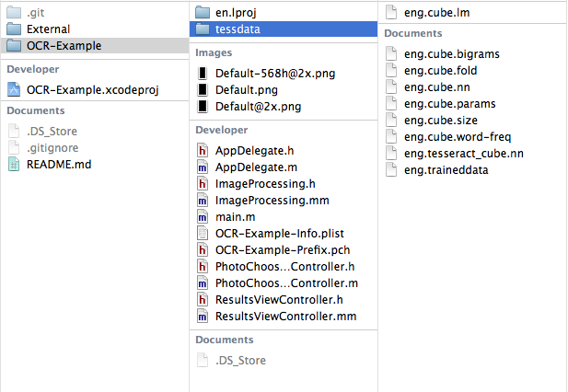
Task: Click the AppDelegate.h header file icon
Action: click(203, 150)
